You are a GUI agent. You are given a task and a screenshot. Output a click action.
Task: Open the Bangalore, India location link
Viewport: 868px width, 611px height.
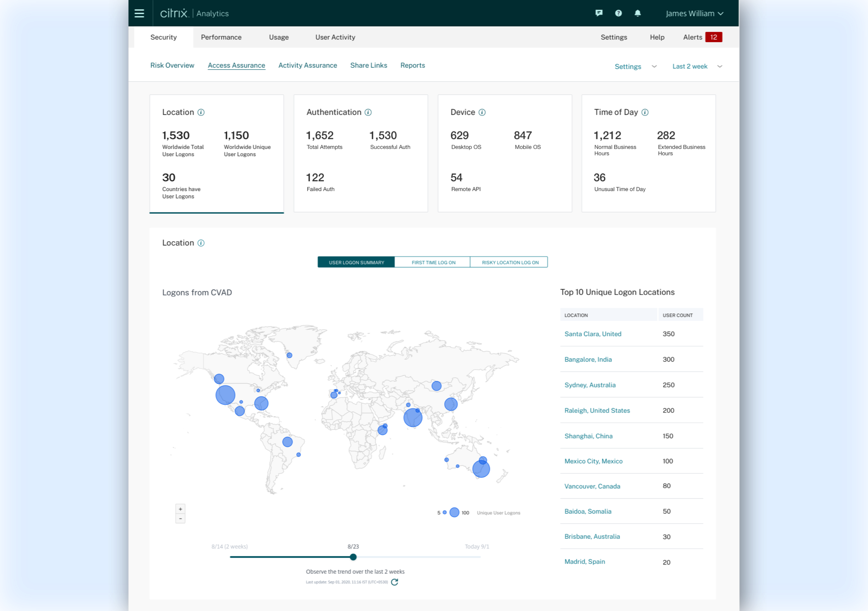pos(587,359)
